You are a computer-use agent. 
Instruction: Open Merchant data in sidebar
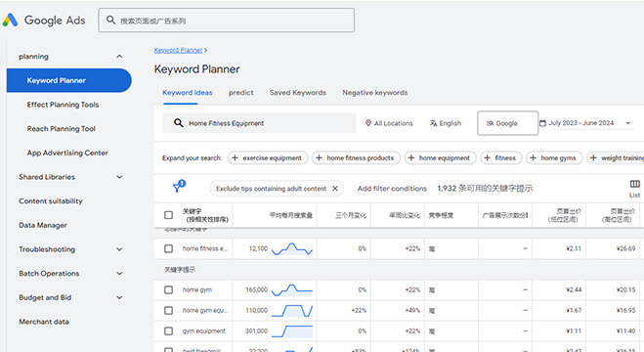pos(44,322)
